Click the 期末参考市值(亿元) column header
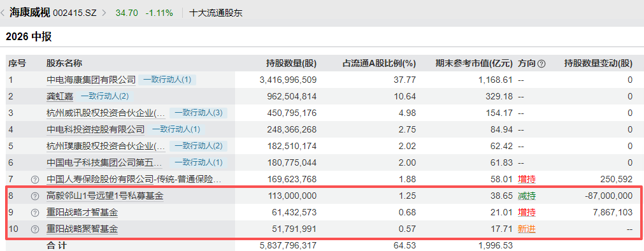The image size is (644, 251). coord(475,64)
